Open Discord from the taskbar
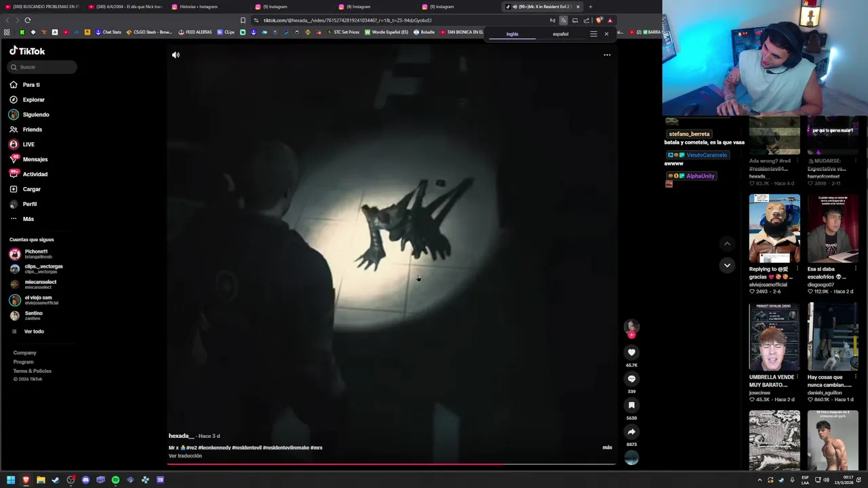868x488 pixels. [x=85, y=480]
